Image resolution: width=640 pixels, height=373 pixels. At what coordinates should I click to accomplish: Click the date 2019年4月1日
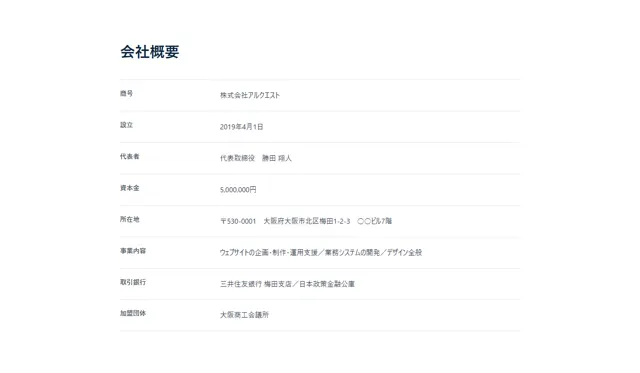tap(241, 127)
